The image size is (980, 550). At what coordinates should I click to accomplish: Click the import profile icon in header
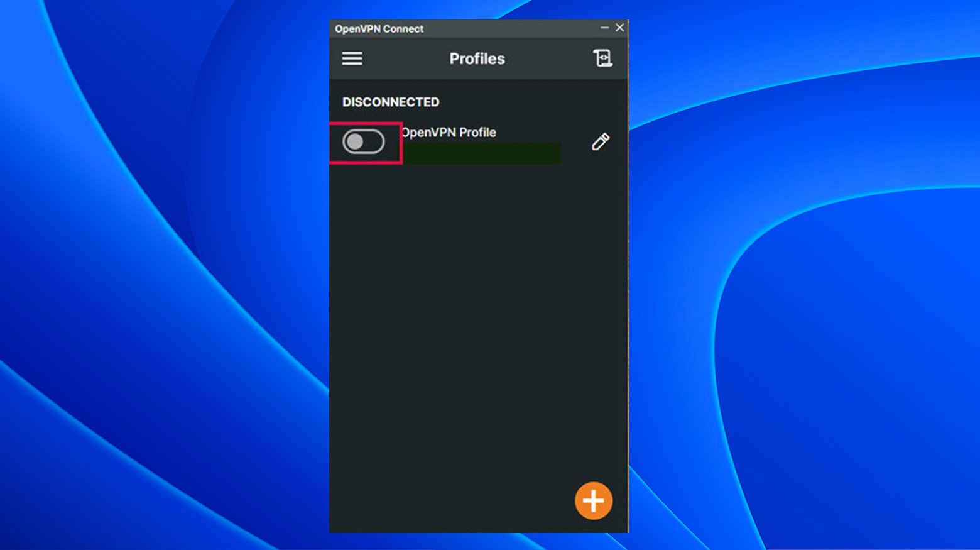(x=602, y=58)
